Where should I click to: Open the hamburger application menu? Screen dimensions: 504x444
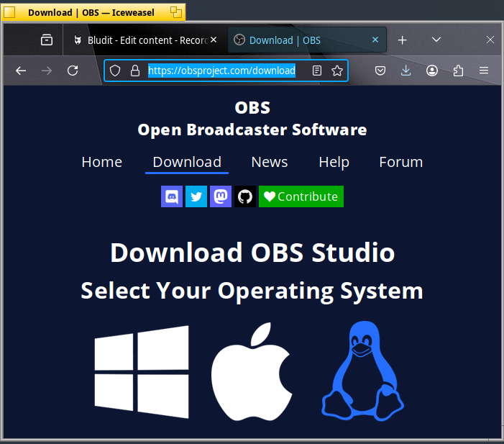click(x=484, y=71)
